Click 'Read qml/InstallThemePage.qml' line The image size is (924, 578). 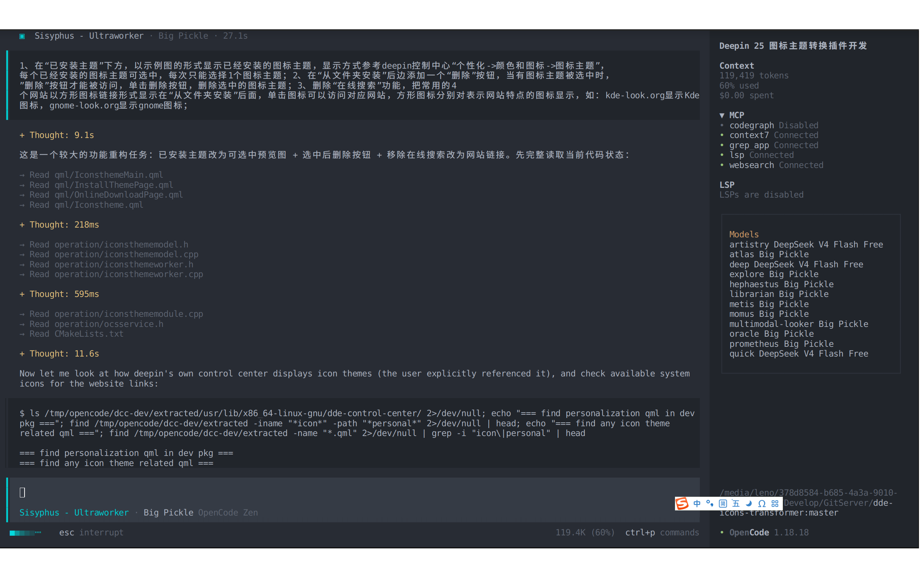pyautogui.click(x=96, y=185)
